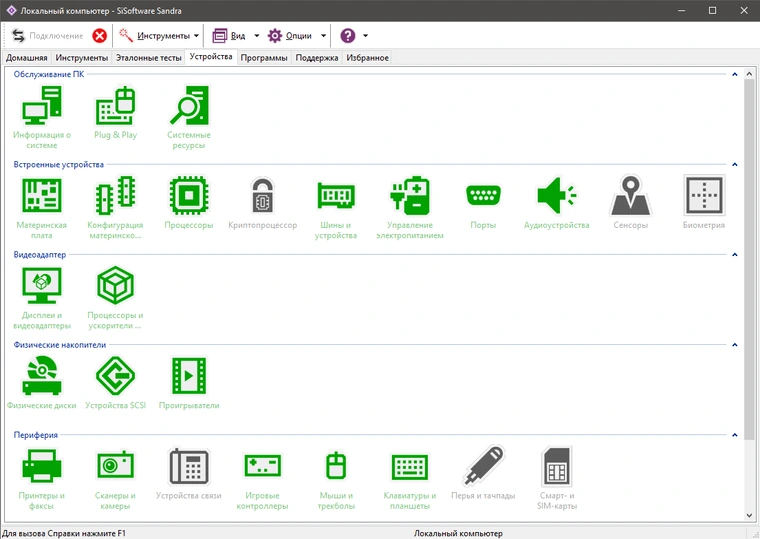The height and width of the screenshot is (539, 760).
Task: Open Принтеры и факсы module
Action: point(42,478)
